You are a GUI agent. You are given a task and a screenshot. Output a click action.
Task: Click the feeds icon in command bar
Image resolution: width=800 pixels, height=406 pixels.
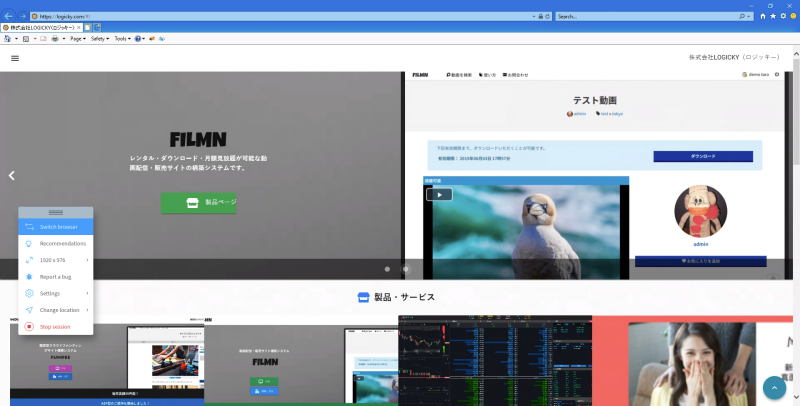(26, 39)
